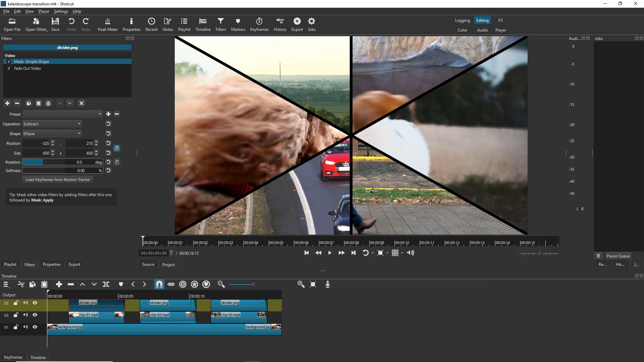644x362 pixels.
Task: Toggle timeline snapping magnet icon
Action: pyautogui.click(x=159, y=285)
